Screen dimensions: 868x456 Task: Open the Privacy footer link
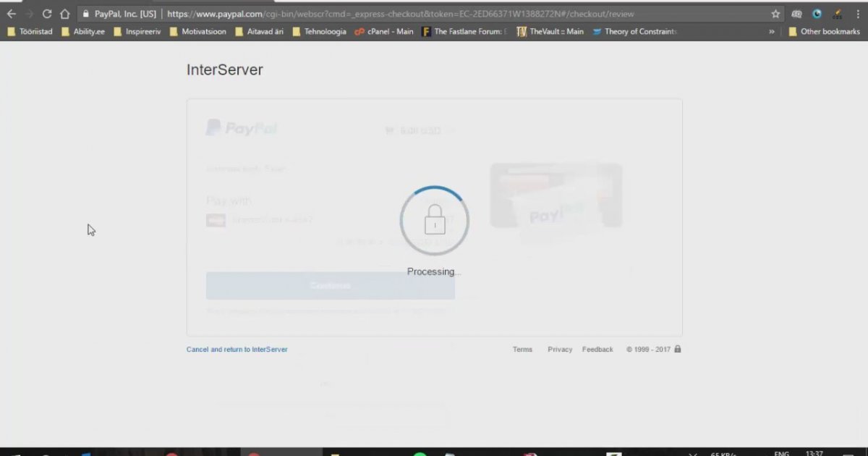[x=560, y=350]
